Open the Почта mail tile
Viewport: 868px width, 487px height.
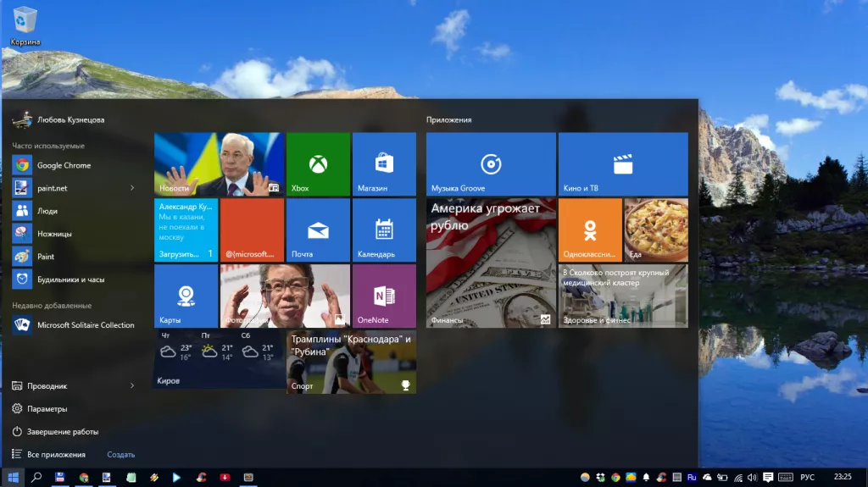318,230
